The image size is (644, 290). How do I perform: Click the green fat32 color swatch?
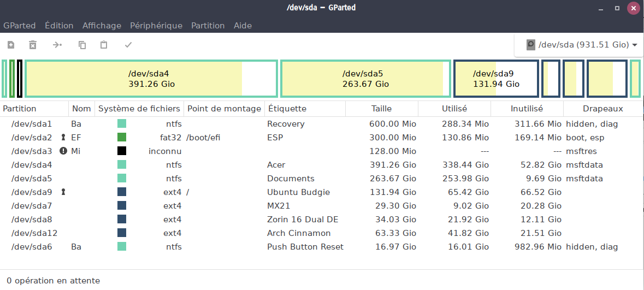(122, 138)
